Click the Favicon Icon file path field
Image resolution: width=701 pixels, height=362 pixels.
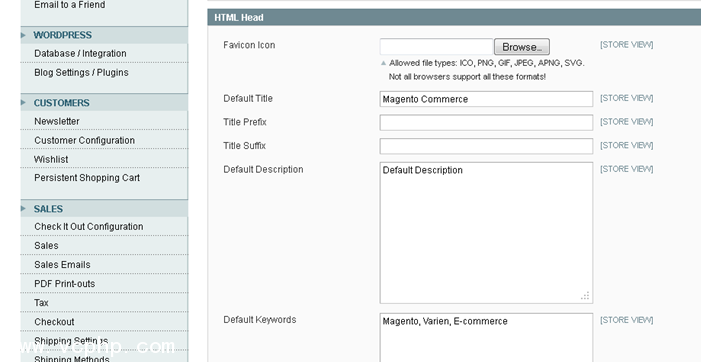tap(436, 47)
